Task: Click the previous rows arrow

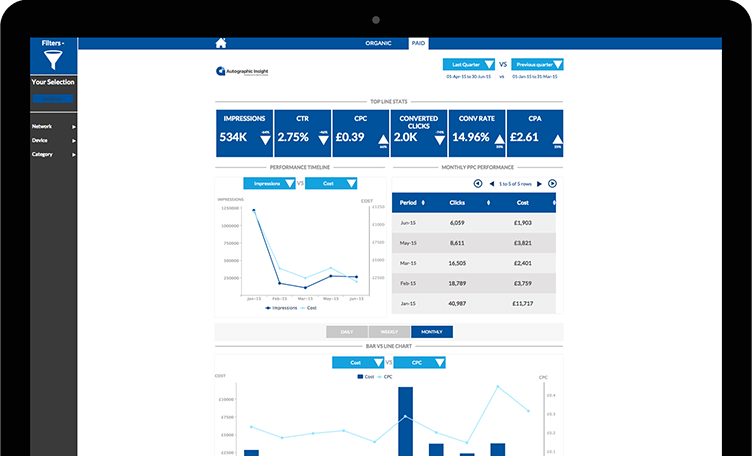Action: (490, 184)
